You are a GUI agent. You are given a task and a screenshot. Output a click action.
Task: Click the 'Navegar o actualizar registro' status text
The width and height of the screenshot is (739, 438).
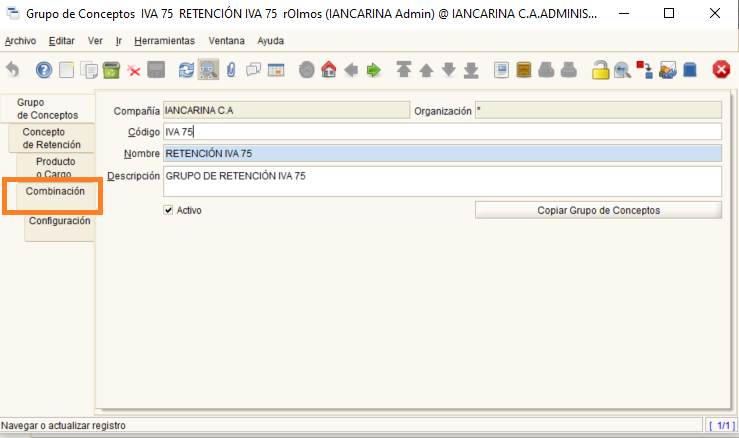pos(64,425)
